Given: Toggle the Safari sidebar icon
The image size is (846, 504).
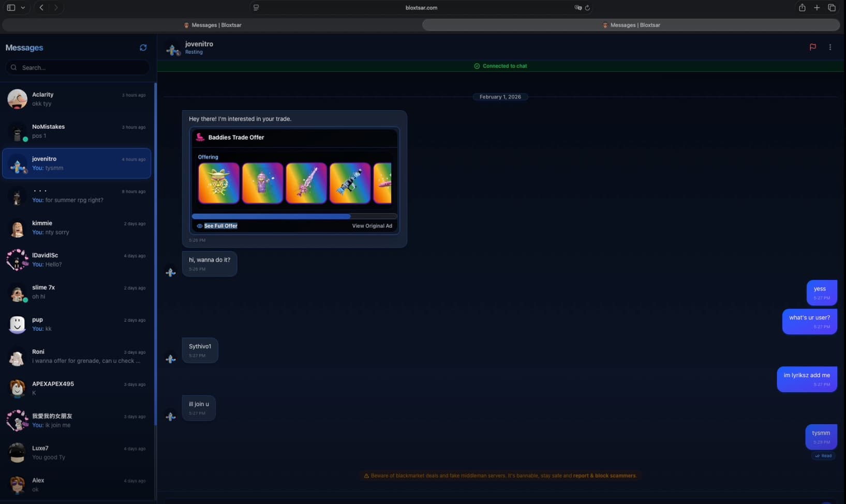Looking at the screenshot, I should 11,8.
